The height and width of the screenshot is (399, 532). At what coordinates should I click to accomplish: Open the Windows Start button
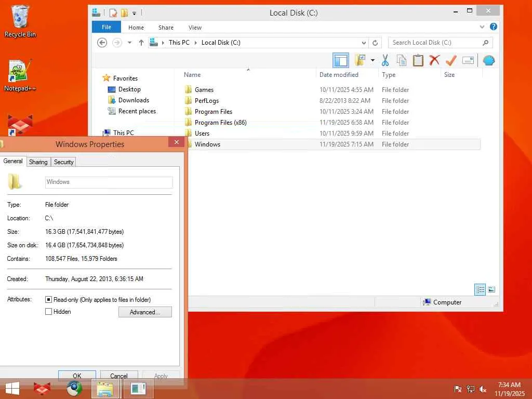[12, 389]
